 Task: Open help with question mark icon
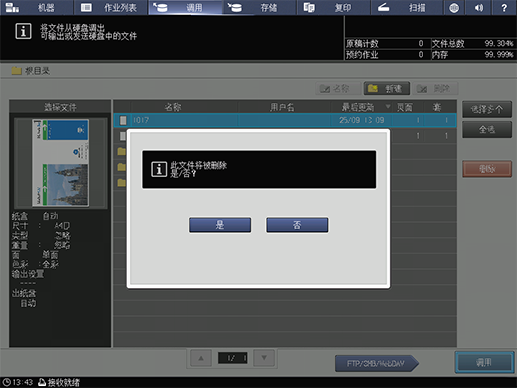coord(504,8)
